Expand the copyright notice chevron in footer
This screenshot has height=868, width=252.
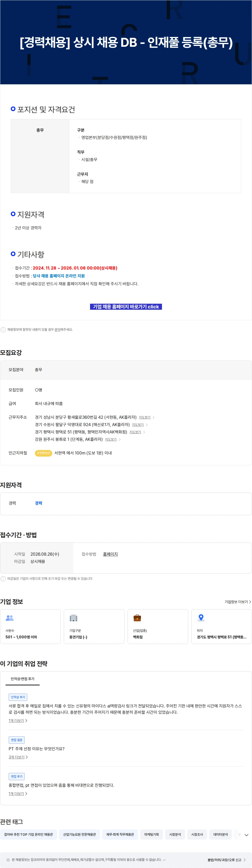point(164,860)
